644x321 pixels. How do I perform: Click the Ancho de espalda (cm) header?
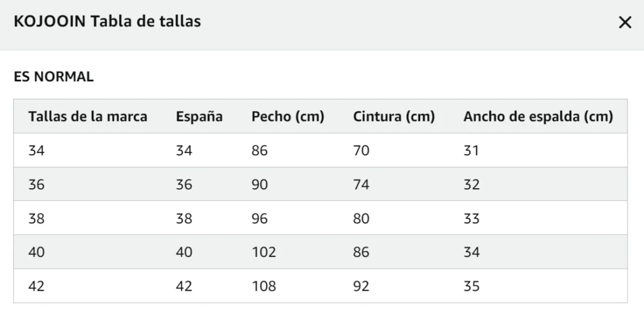pos(538,116)
